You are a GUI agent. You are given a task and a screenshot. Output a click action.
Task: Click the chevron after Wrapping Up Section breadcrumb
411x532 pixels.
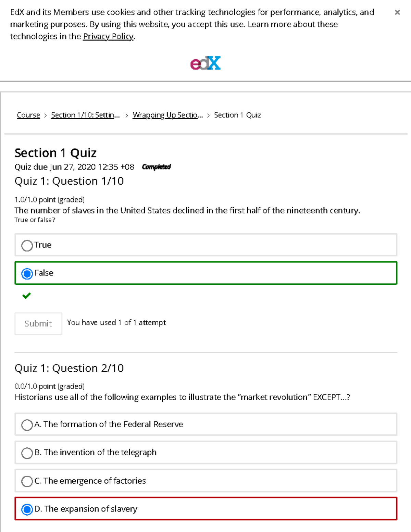tap(208, 115)
